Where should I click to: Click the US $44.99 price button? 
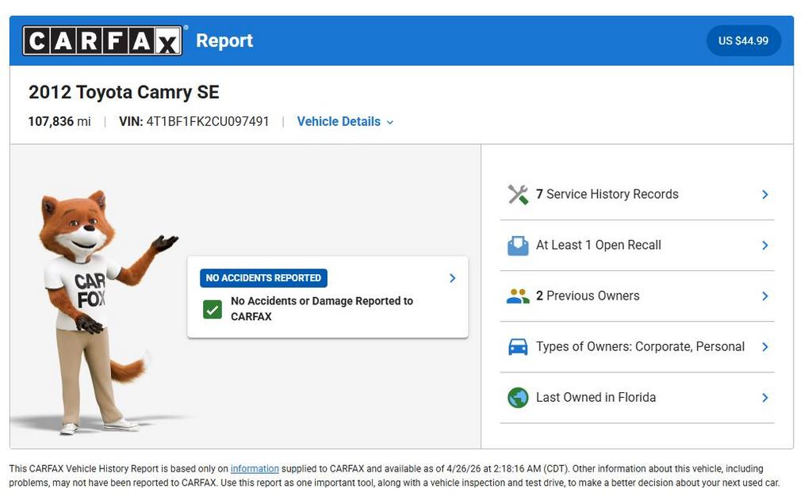coord(744,40)
